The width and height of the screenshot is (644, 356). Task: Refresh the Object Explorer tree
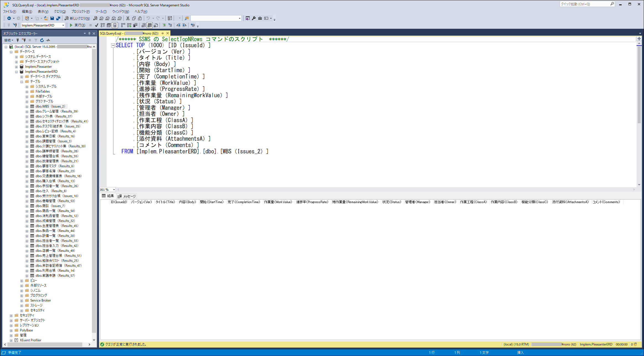point(42,40)
